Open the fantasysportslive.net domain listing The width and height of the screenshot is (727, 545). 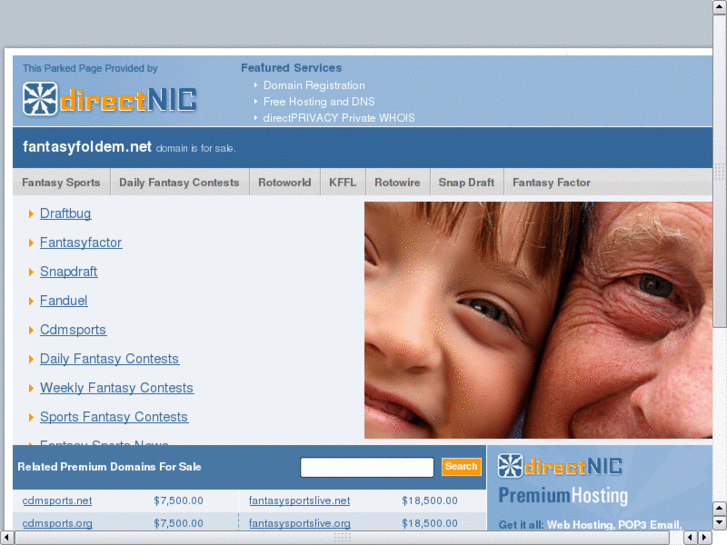click(300, 501)
